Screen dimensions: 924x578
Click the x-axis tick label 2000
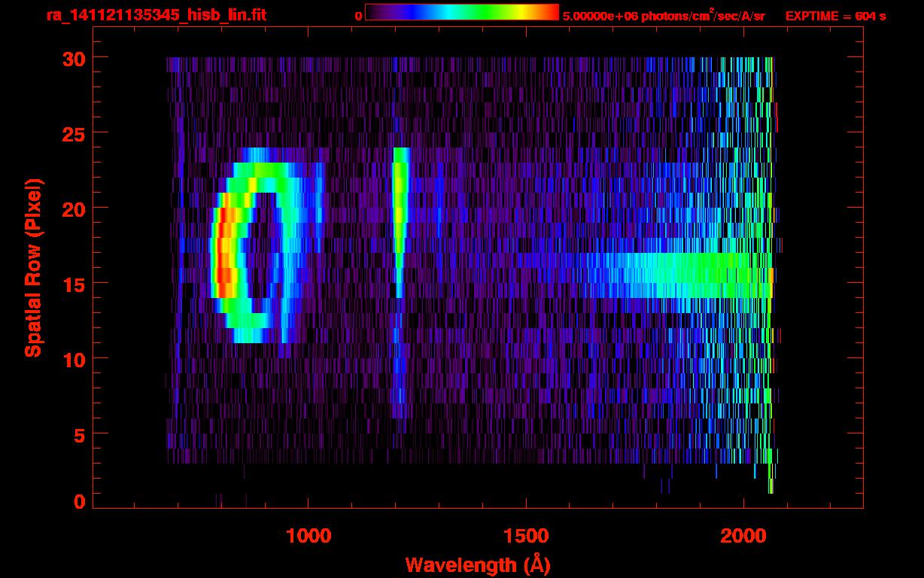(x=743, y=536)
